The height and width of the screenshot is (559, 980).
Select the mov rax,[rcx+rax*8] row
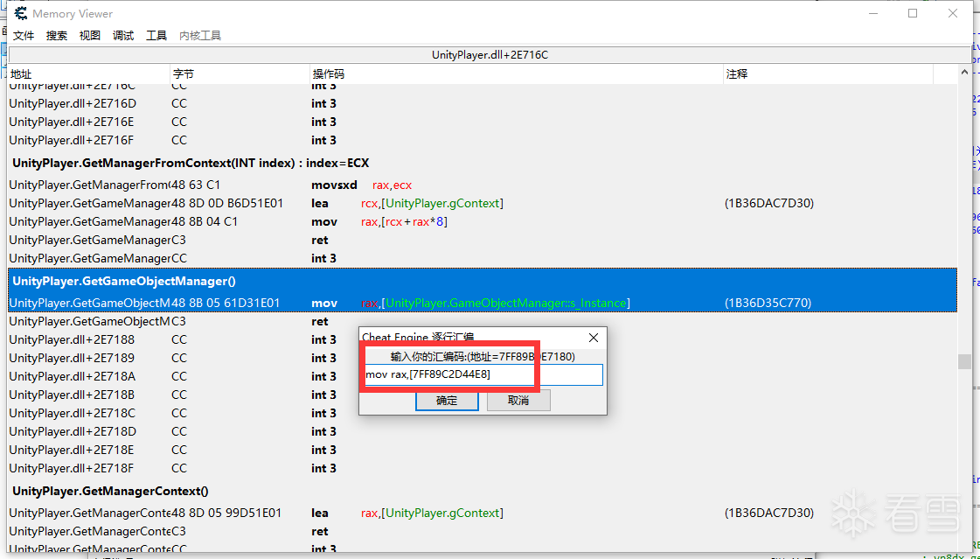[482, 222]
